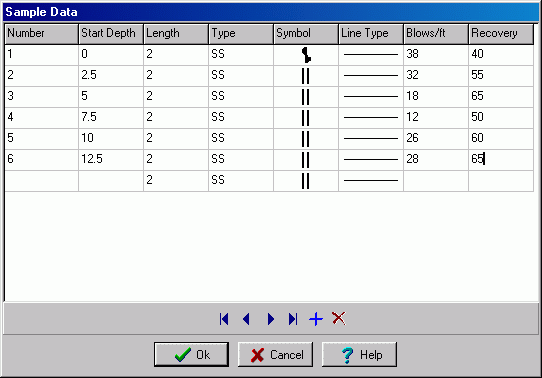542x378 pixels.
Task: Select Blows/ft cell with 38
Action: [436, 55]
